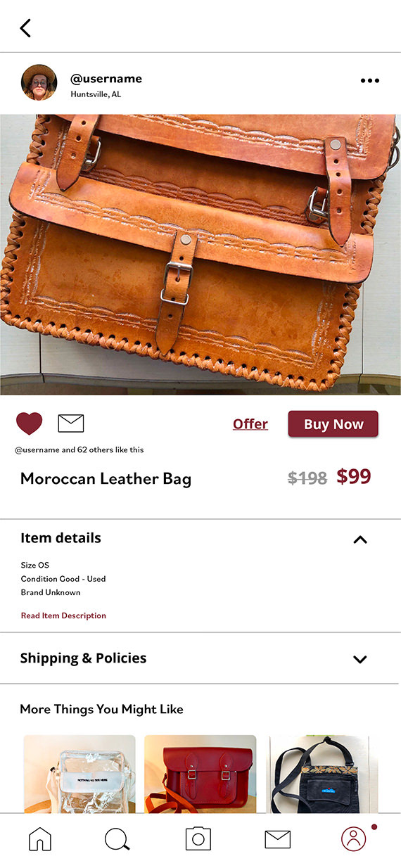Viewport: 401px width, 868px height.
Task: Click the Buy Now button
Action: [x=333, y=424]
